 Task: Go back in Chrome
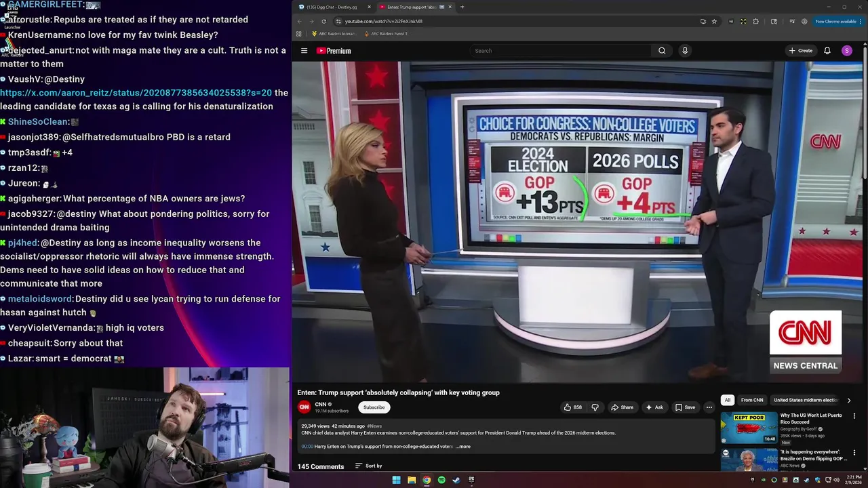point(299,21)
